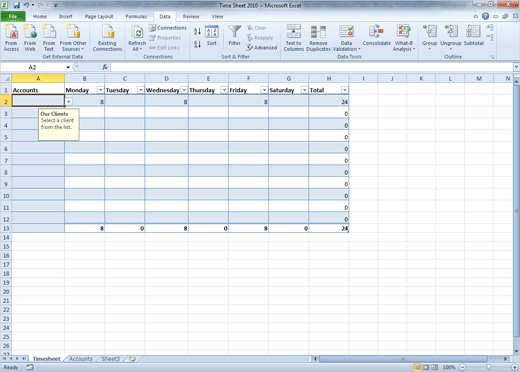Open the Monday column filter dropdown
This screenshot has height=372, width=520.
[x=100, y=90]
